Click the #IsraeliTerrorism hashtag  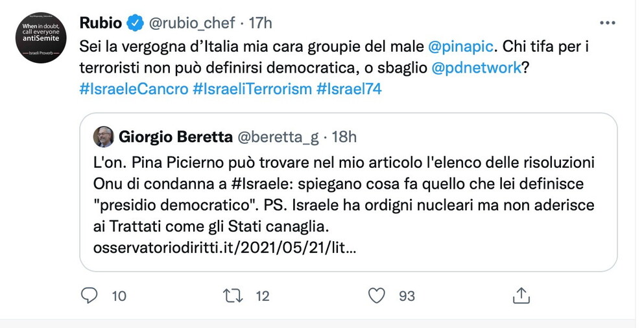pyautogui.click(x=252, y=89)
